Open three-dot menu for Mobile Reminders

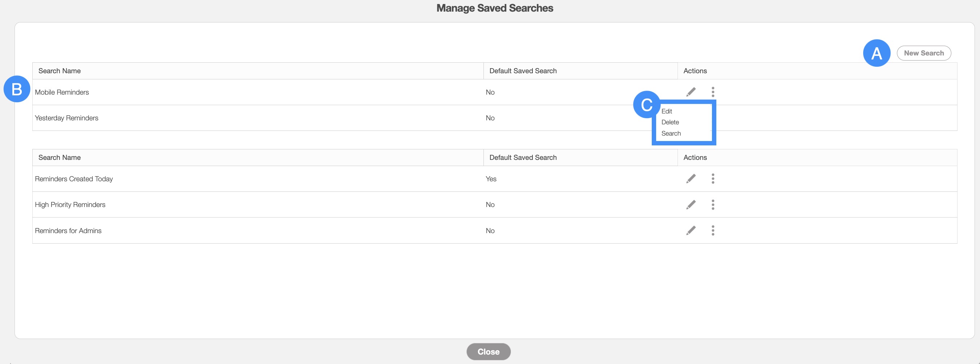(713, 92)
